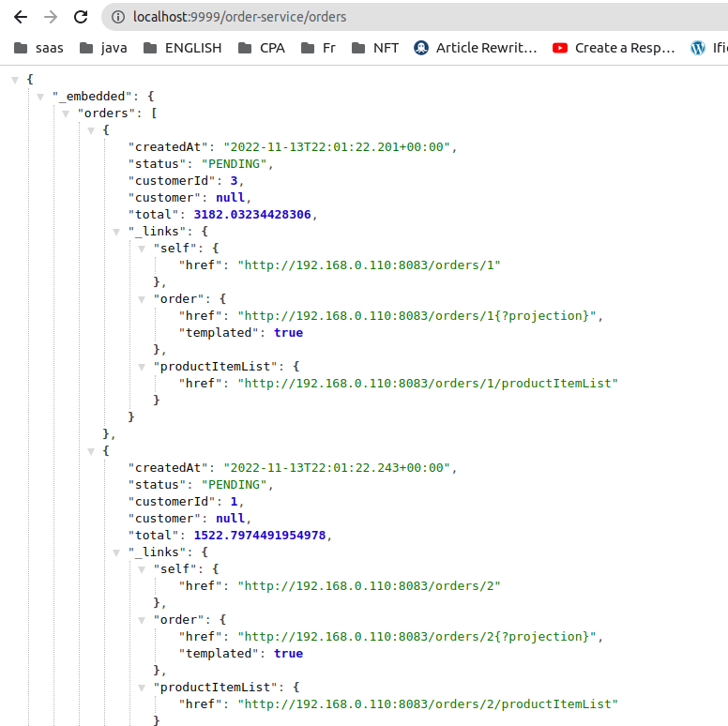Open the NFT bookmark folder
This screenshot has width=728, height=726.
tap(375, 48)
